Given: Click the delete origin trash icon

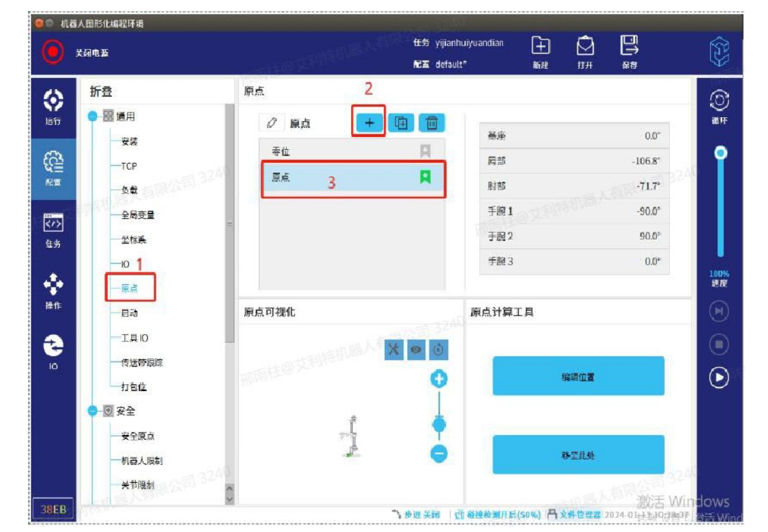Looking at the screenshot, I should [x=431, y=123].
